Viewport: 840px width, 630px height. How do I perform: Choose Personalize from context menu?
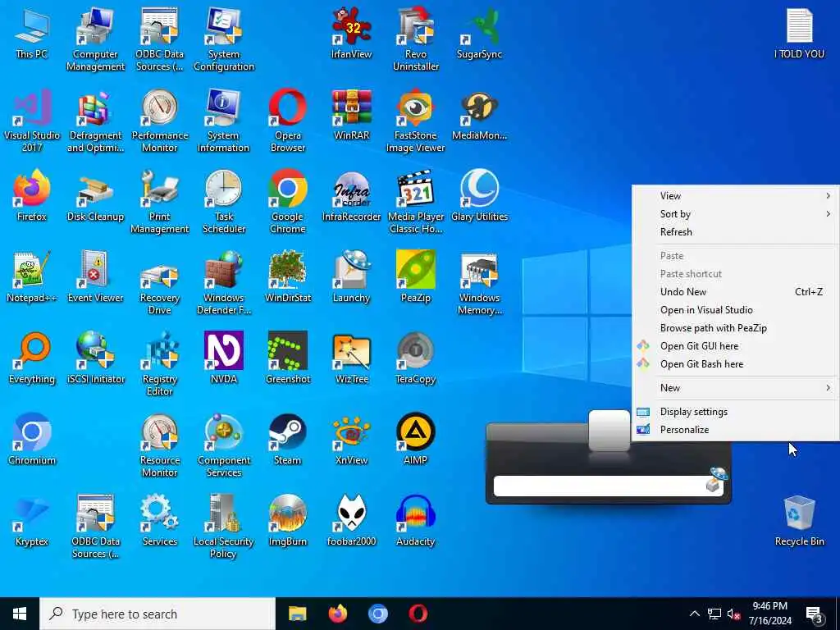coord(735,430)
